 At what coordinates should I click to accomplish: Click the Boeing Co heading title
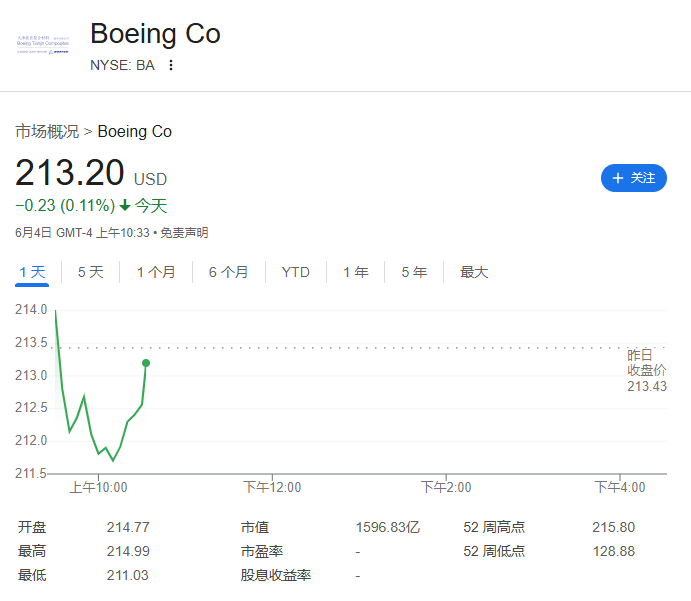click(155, 34)
